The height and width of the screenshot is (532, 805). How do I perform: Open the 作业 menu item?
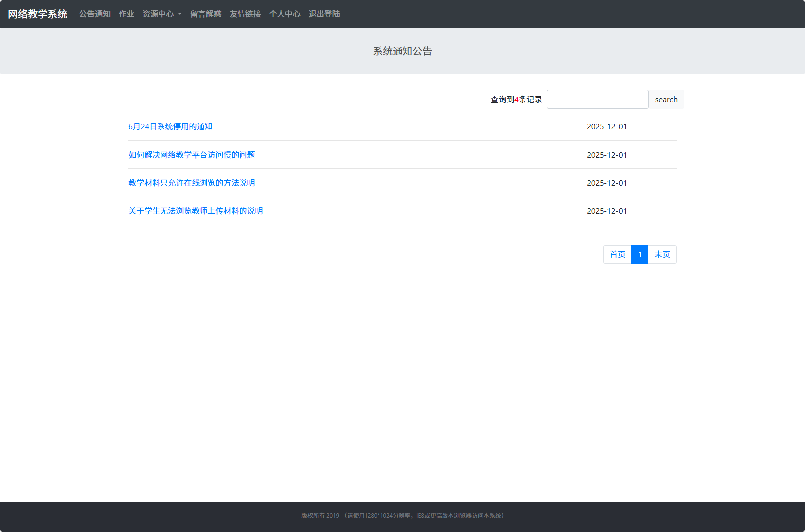click(126, 14)
